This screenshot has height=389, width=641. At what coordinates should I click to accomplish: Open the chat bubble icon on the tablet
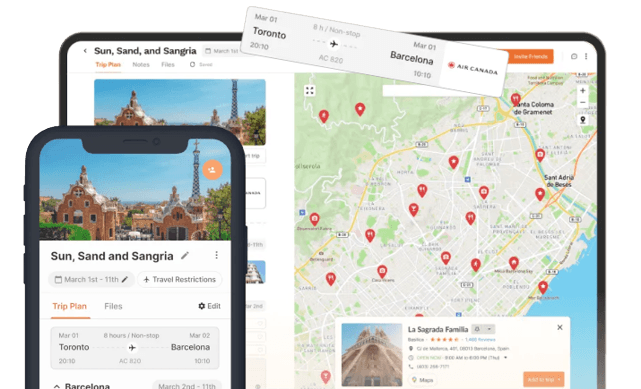click(x=574, y=56)
